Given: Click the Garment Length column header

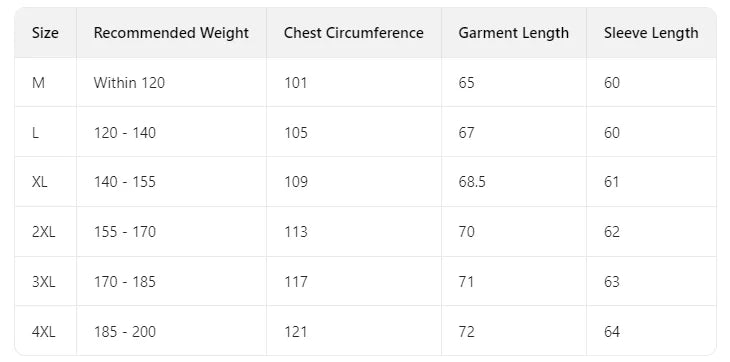Looking at the screenshot, I should coord(514,33).
